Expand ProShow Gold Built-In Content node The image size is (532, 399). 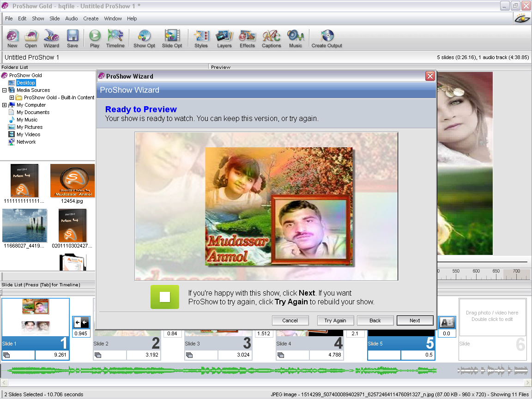(x=12, y=98)
